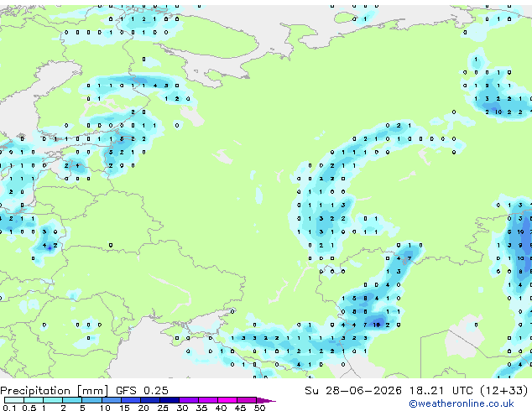Image resolution: width=532 pixels, height=411 pixels.
Task: Open the weatheronline.co.uk copyright link
Action: tap(462, 403)
